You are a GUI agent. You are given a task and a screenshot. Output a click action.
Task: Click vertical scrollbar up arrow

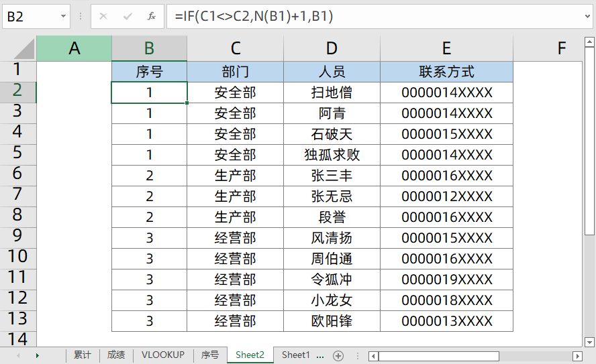pos(589,42)
